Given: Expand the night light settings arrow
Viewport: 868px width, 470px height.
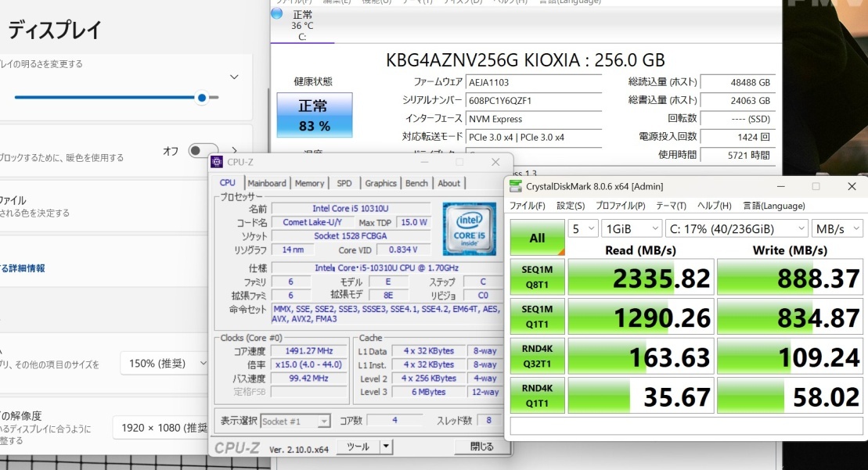Looking at the screenshot, I should click(235, 150).
